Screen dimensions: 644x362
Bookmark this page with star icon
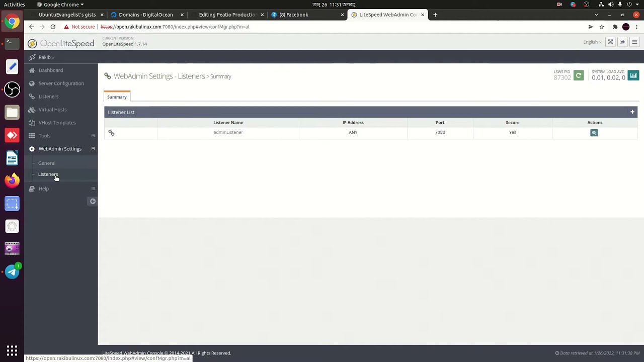pos(602,27)
